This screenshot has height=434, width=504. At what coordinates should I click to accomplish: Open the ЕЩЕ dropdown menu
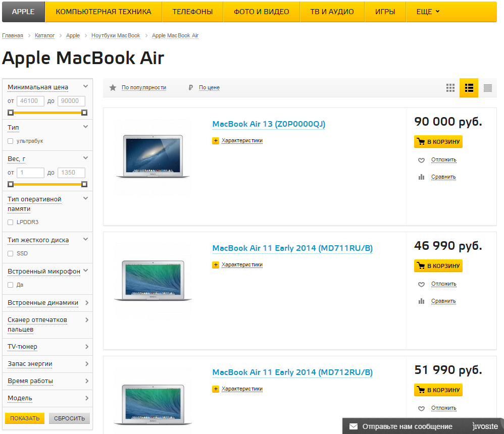[x=428, y=12]
